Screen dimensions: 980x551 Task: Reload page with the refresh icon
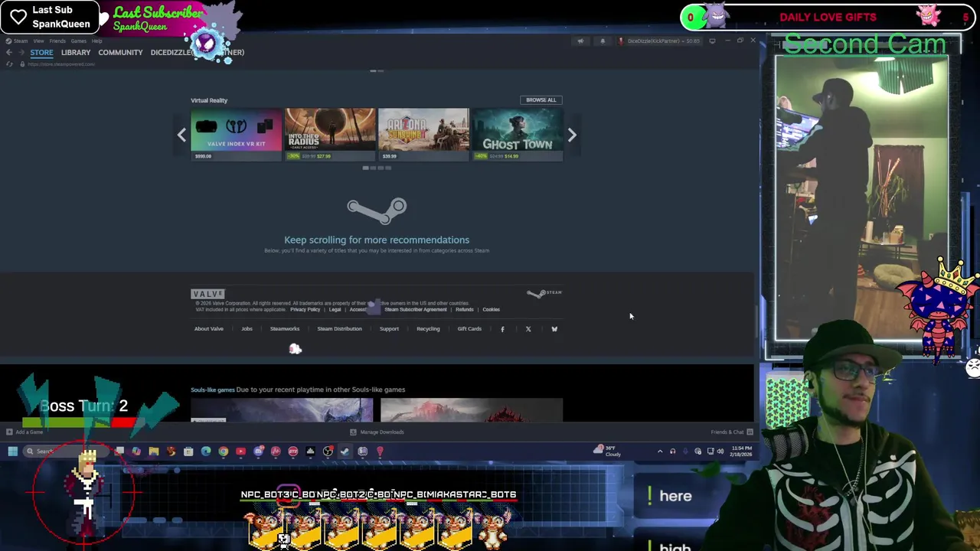pyautogui.click(x=9, y=64)
